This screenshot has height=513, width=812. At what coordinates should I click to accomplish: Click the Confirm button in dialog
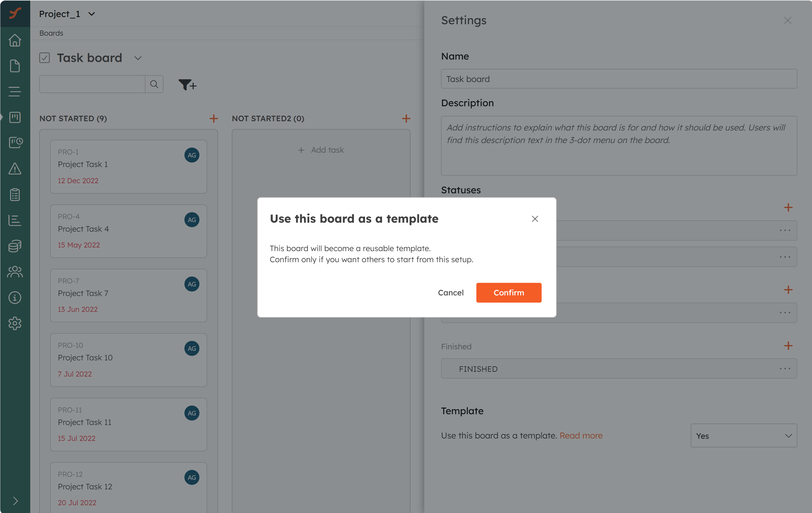tap(508, 292)
